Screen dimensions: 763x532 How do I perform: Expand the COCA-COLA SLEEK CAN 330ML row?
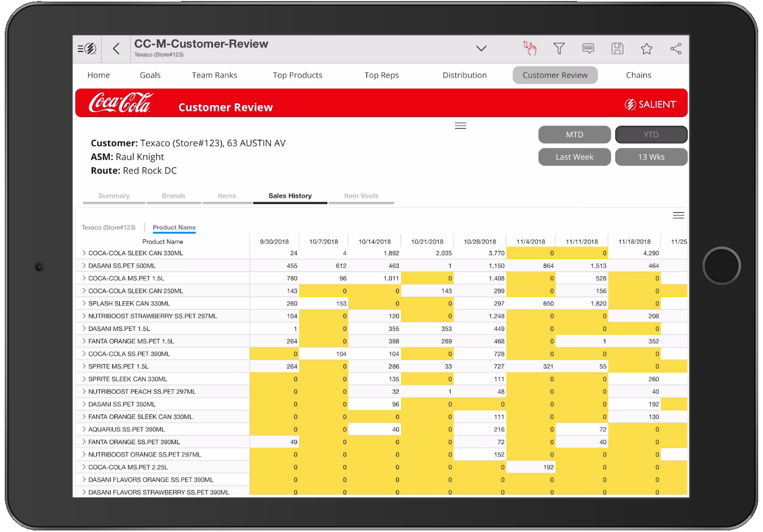pyautogui.click(x=84, y=253)
